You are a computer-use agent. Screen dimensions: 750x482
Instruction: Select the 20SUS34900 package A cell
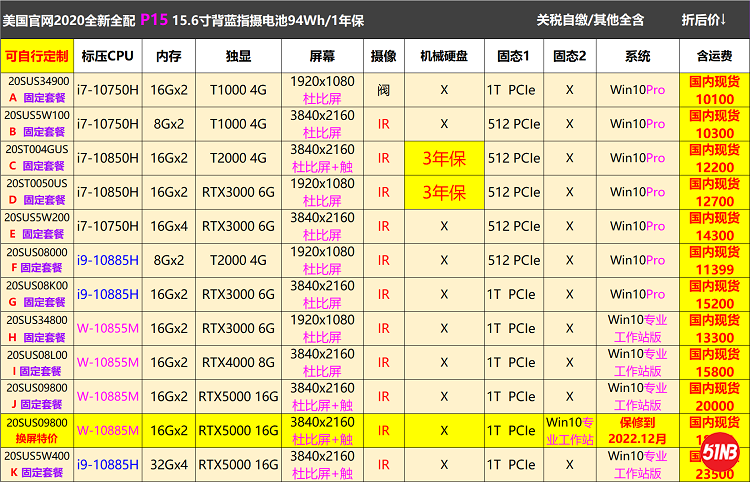(38, 89)
